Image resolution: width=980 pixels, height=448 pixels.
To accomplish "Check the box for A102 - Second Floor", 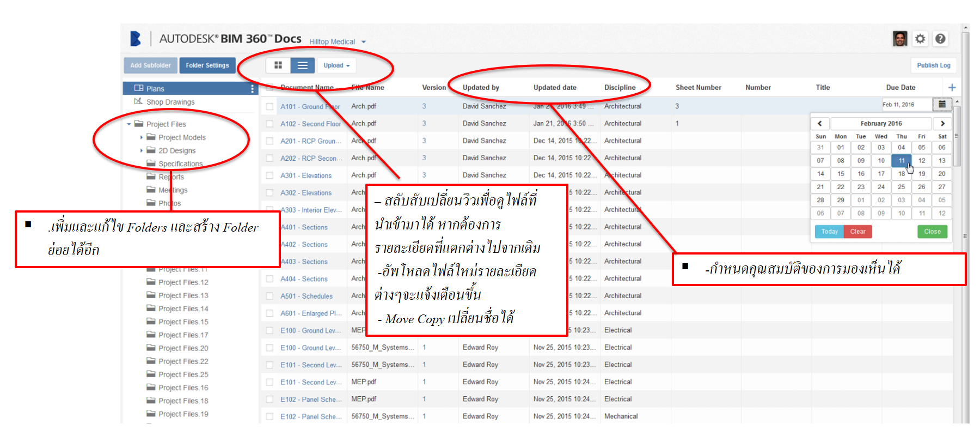I will click(x=269, y=124).
